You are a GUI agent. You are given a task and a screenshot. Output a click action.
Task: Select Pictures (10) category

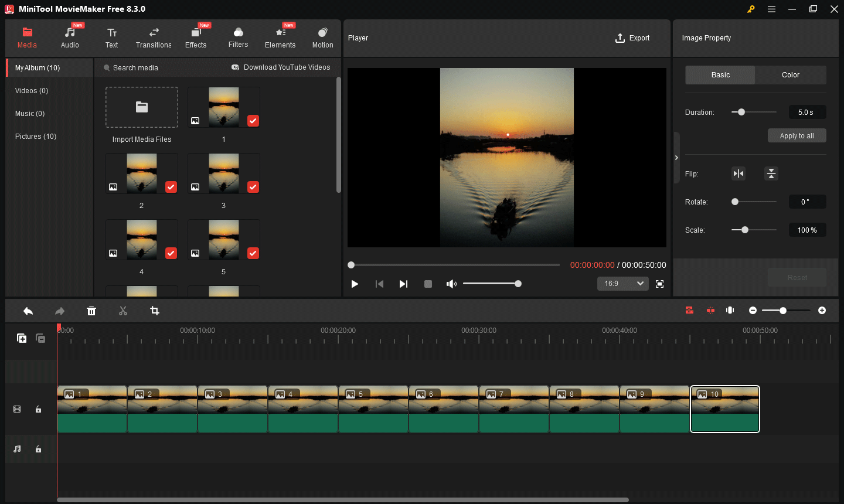click(36, 137)
